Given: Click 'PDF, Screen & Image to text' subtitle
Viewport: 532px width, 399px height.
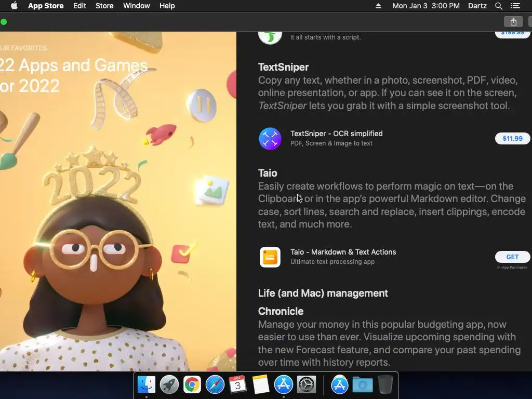Looking at the screenshot, I should tap(331, 143).
